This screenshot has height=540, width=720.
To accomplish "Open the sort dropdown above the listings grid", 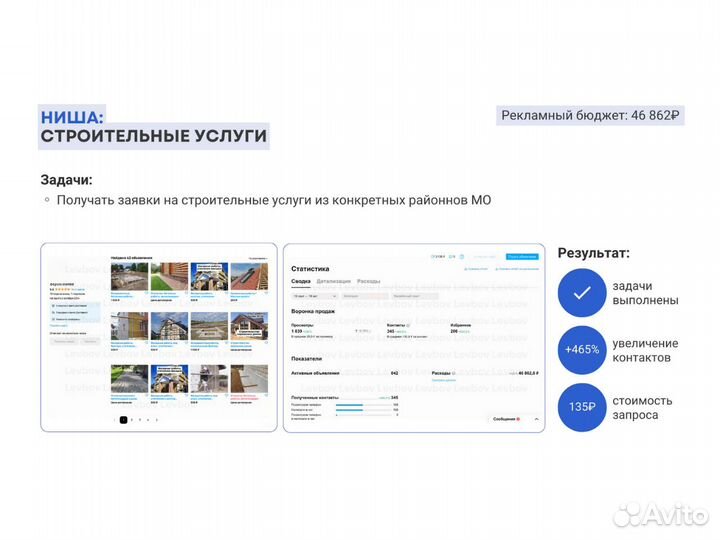I will (x=258, y=259).
